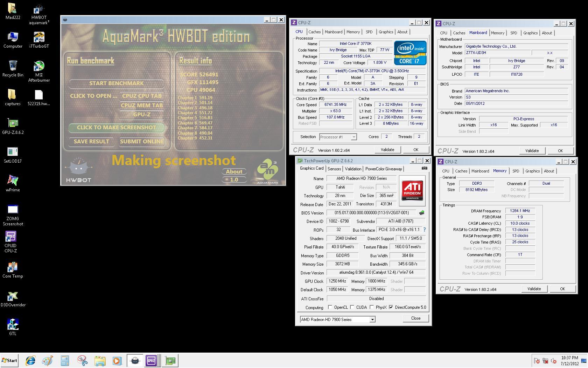588x368 pixels.
Task: Toggle DirectCompute 5.0 checkbox
Action: tap(391, 307)
